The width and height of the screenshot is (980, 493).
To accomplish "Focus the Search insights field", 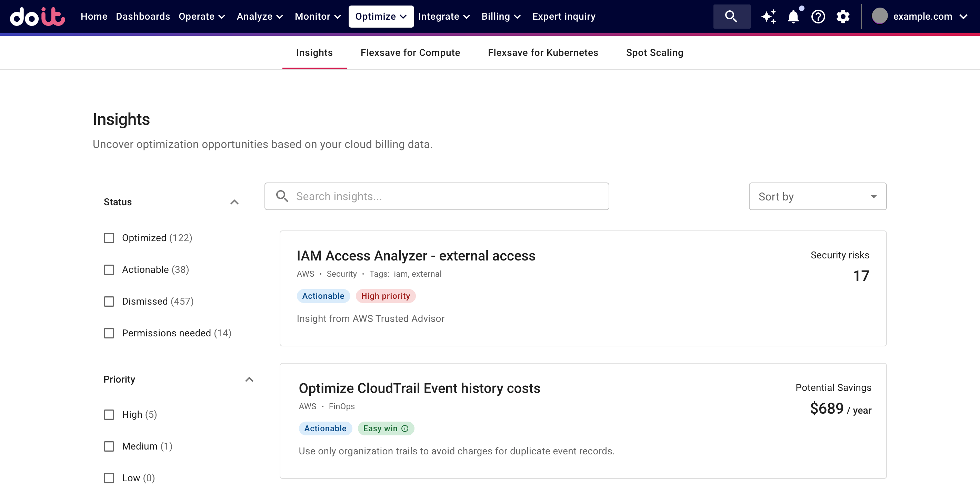I will [436, 196].
